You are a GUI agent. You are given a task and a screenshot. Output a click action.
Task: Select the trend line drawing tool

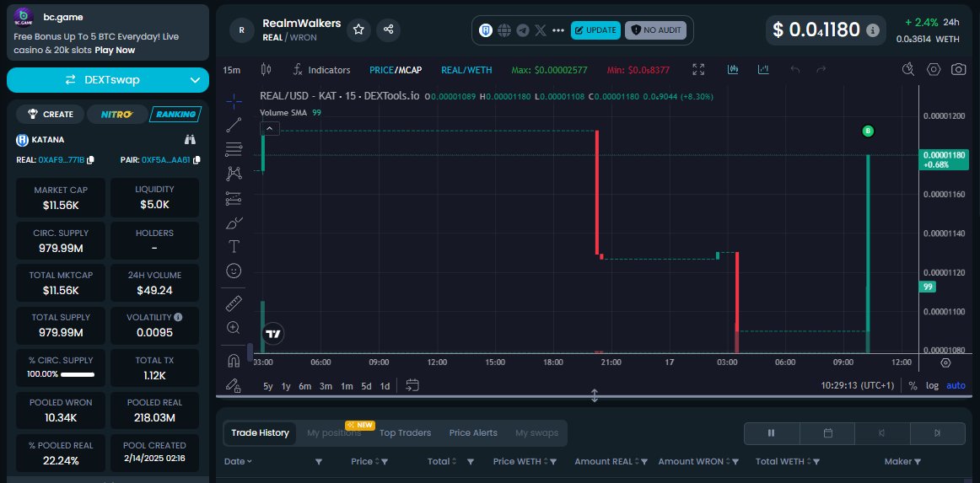234,125
